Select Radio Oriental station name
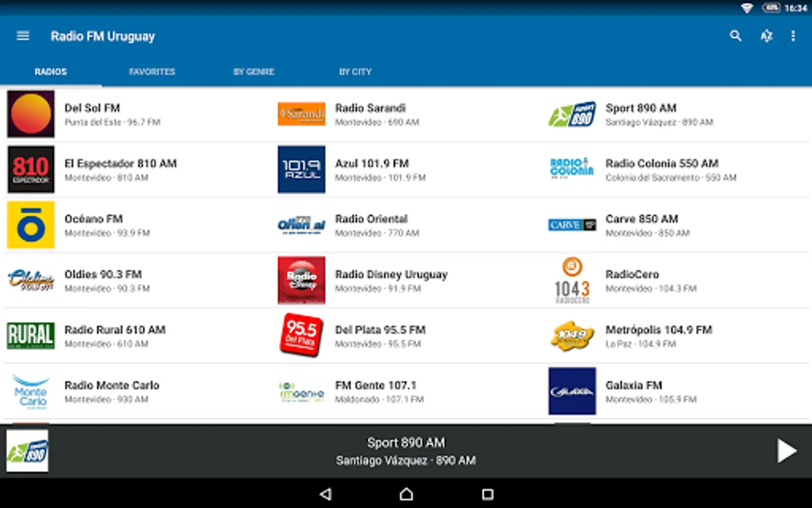This screenshot has width=812, height=508. [x=371, y=218]
